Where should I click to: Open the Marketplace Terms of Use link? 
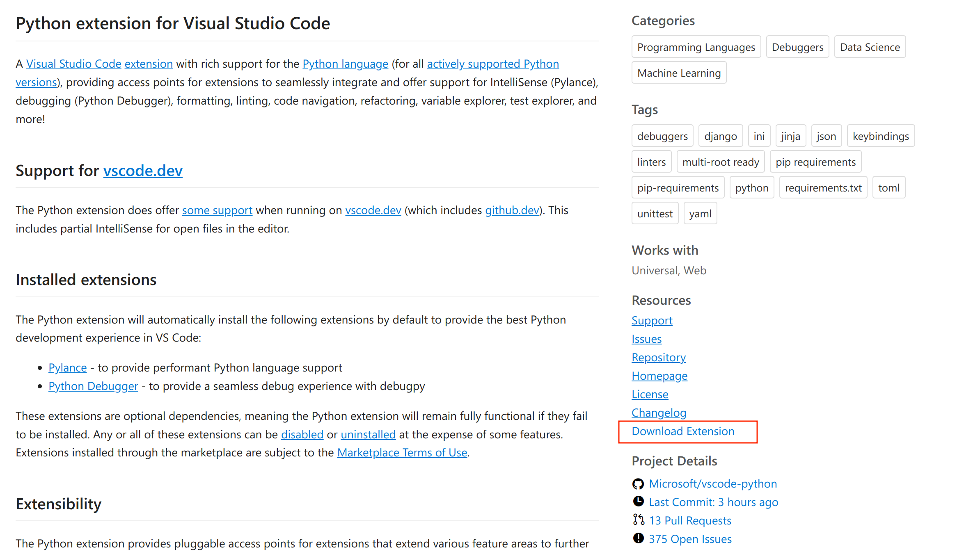pos(402,453)
